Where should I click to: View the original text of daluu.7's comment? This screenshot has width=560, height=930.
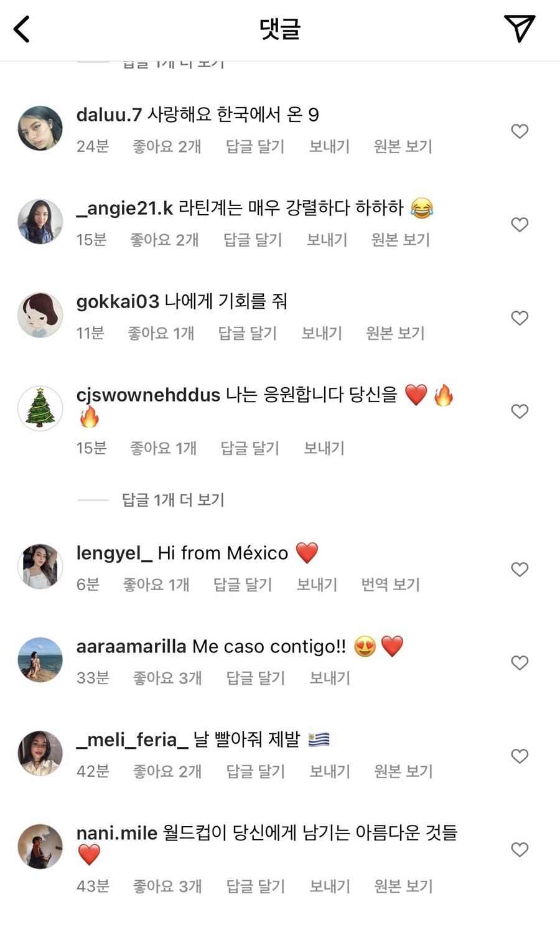coord(403,146)
